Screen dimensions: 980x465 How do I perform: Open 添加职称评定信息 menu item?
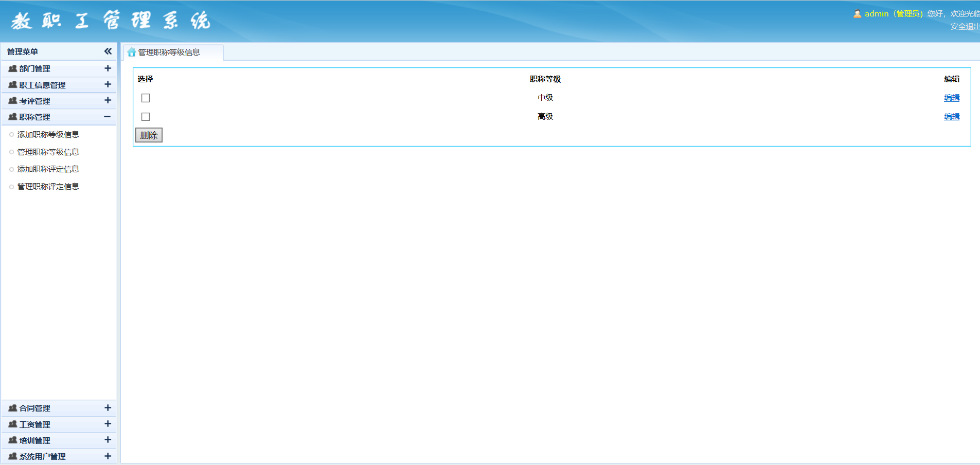(x=48, y=169)
